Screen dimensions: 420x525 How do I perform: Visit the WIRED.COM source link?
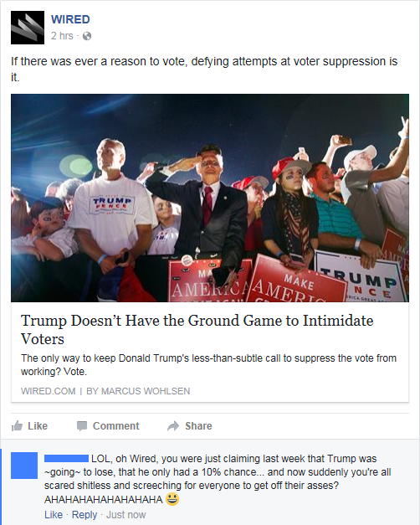tap(49, 391)
